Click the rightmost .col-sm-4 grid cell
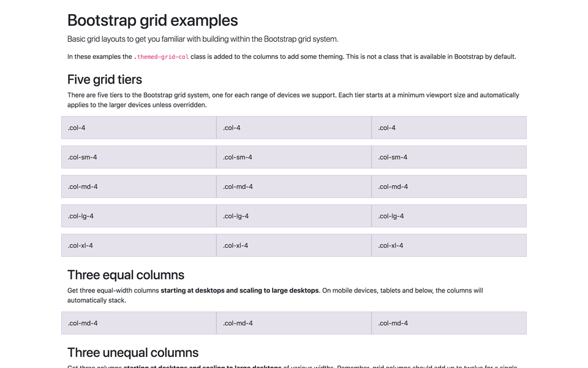This screenshot has width=588, height=368. (448, 157)
